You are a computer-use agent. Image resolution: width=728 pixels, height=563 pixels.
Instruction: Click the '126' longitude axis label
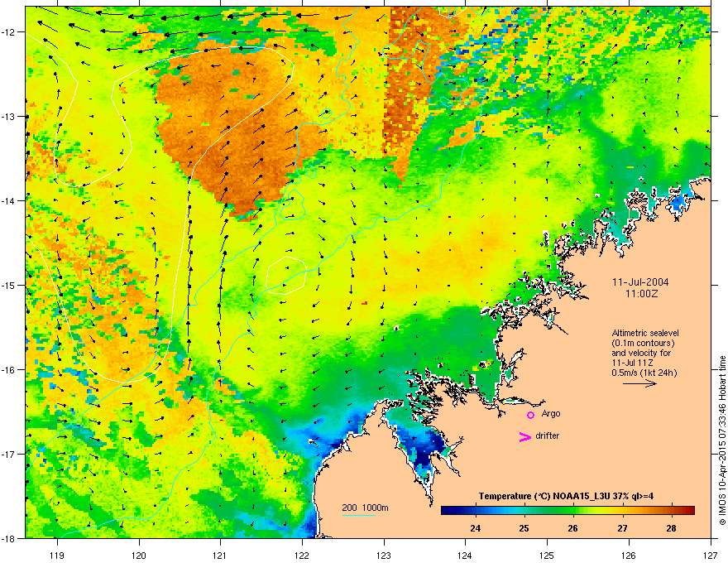629,555
